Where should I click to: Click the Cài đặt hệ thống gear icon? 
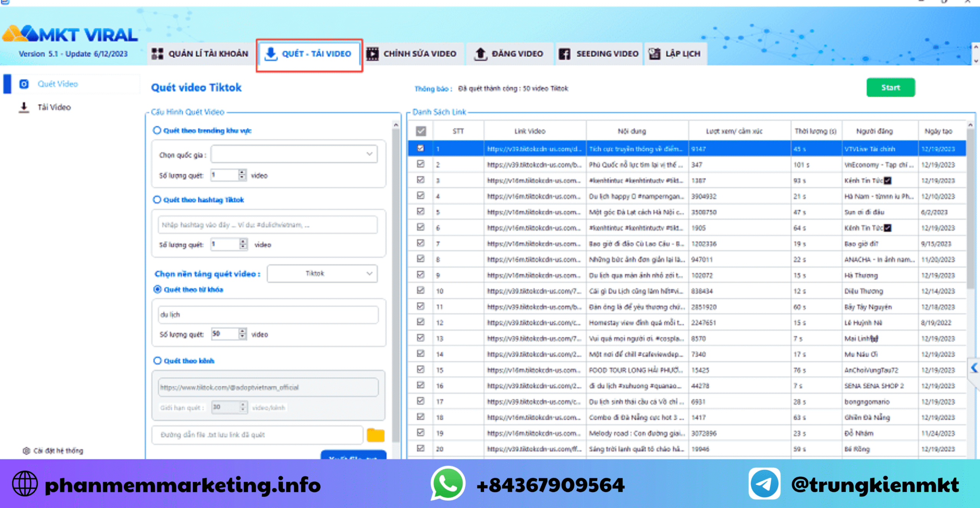click(26, 451)
